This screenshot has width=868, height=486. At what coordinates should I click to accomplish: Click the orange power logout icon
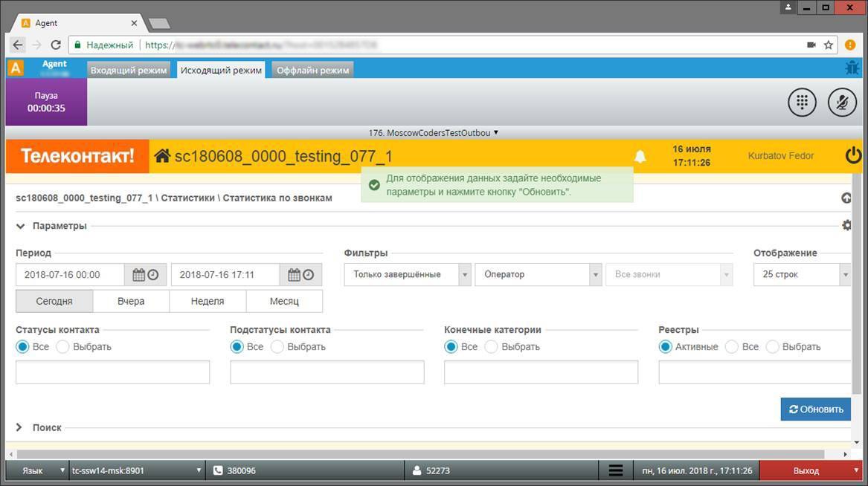(853, 156)
